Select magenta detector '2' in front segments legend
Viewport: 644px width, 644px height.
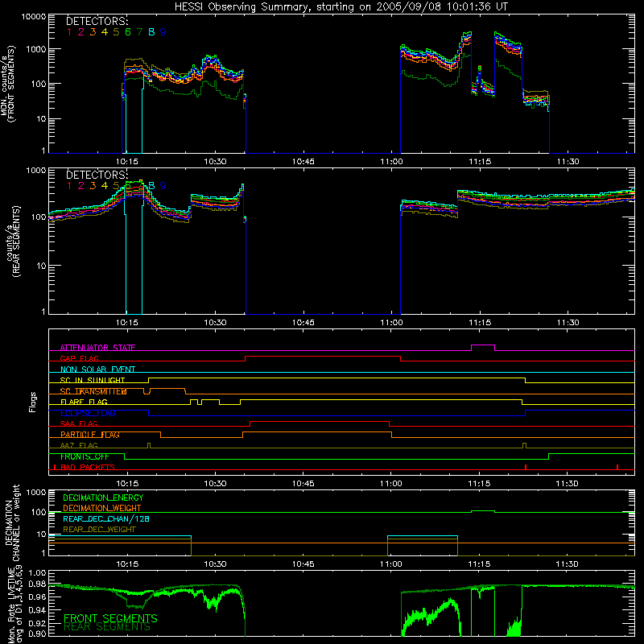point(81,32)
